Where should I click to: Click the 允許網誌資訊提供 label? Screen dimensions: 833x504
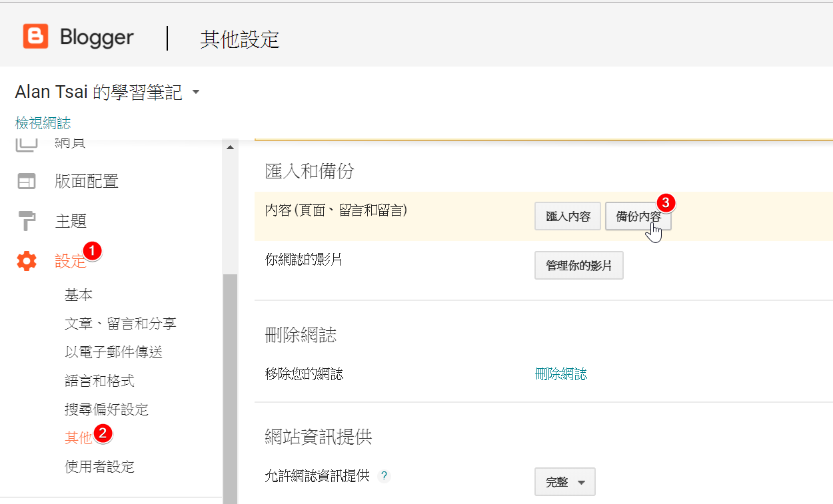(x=317, y=476)
